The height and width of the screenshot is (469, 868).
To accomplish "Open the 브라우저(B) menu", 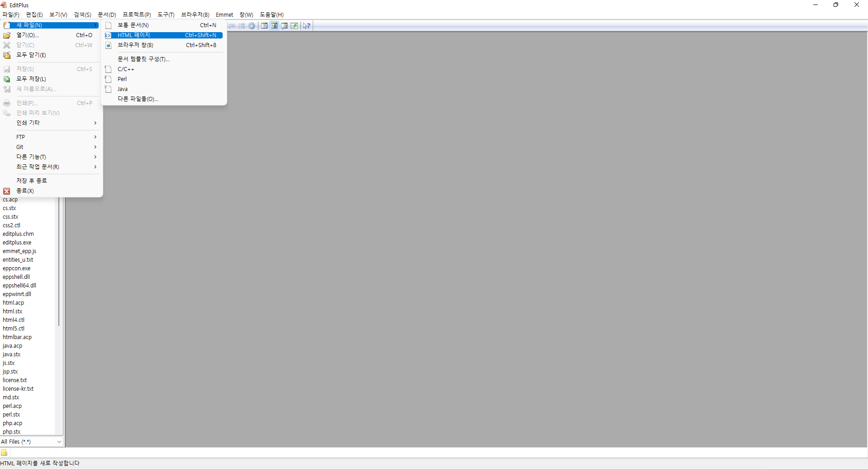I will (x=195, y=15).
